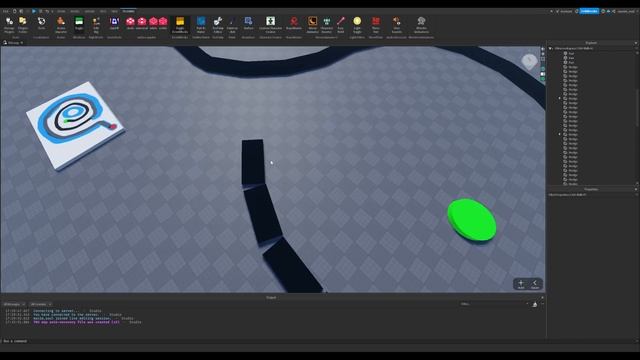Expand the Explorer panel header menu arrow
640x360 pixels.
tap(636, 43)
